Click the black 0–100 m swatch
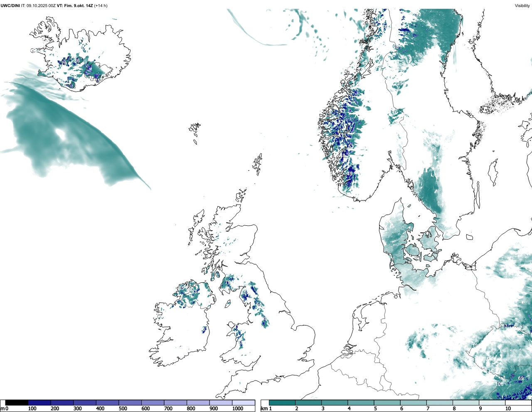The image size is (532, 412). pyautogui.click(x=17, y=402)
